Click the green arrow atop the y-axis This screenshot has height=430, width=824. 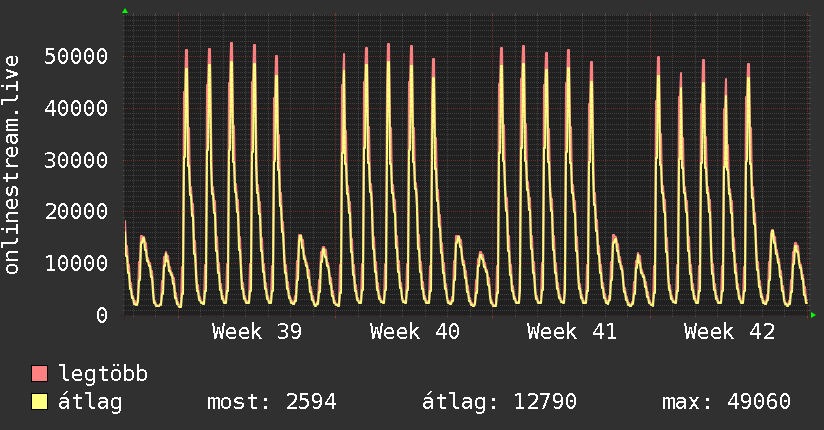[x=125, y=11]
